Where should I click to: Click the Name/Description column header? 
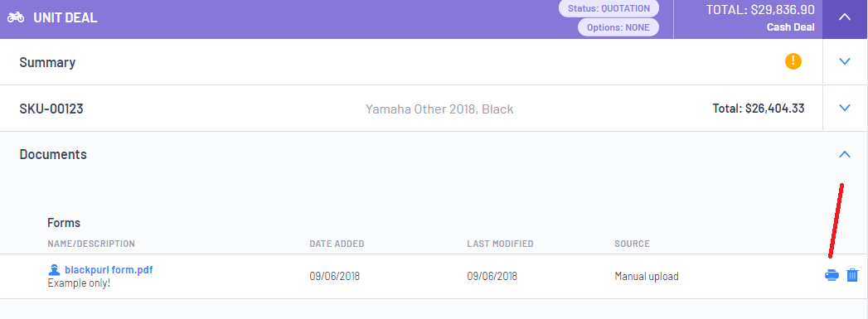(91, 244)
